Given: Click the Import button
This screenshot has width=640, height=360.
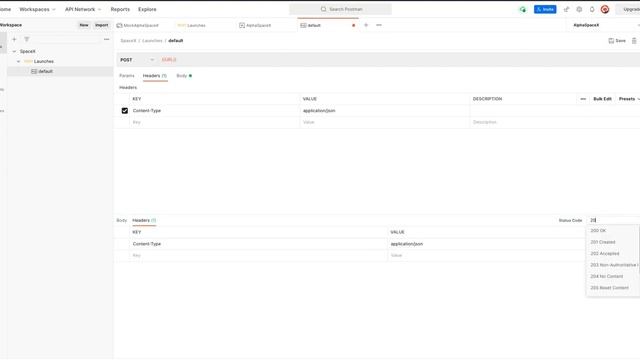Looking at the screenshot, I should [x=102, y=25].
